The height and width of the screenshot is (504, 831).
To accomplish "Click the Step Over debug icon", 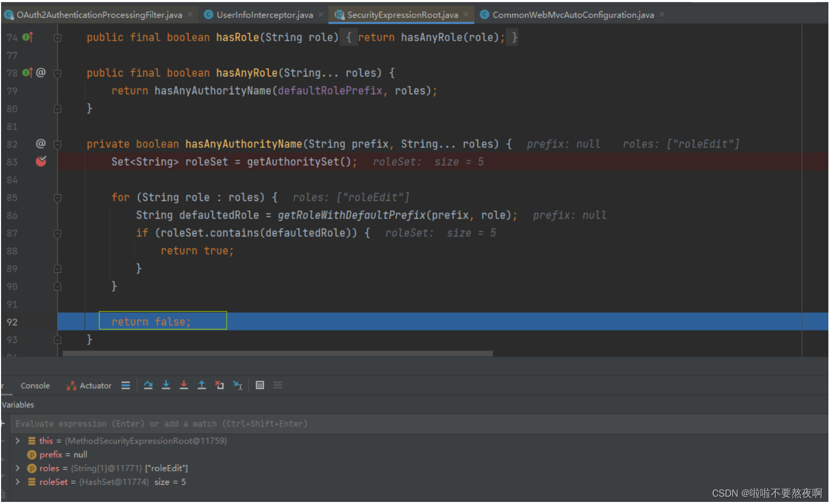I will pos(148,385).
